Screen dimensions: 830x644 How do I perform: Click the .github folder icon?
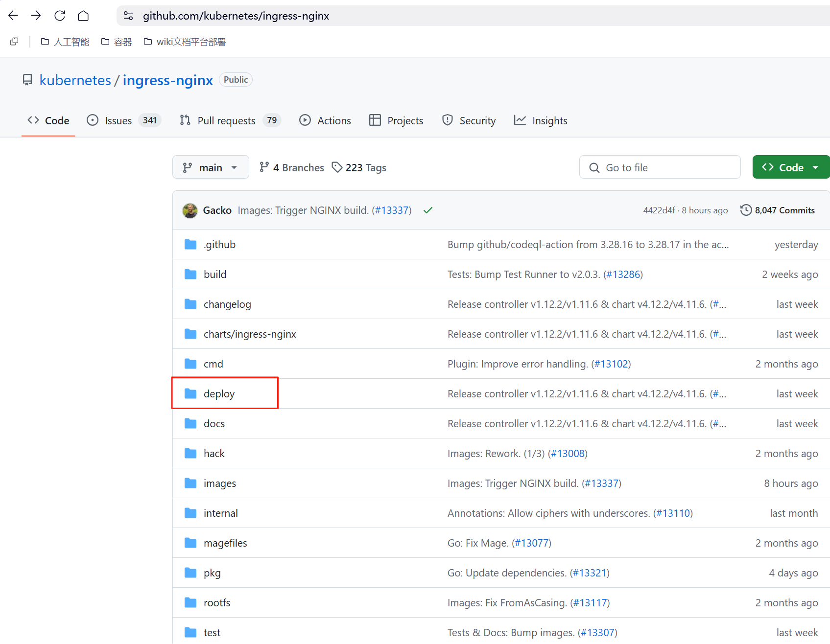(x=190, y=244)
